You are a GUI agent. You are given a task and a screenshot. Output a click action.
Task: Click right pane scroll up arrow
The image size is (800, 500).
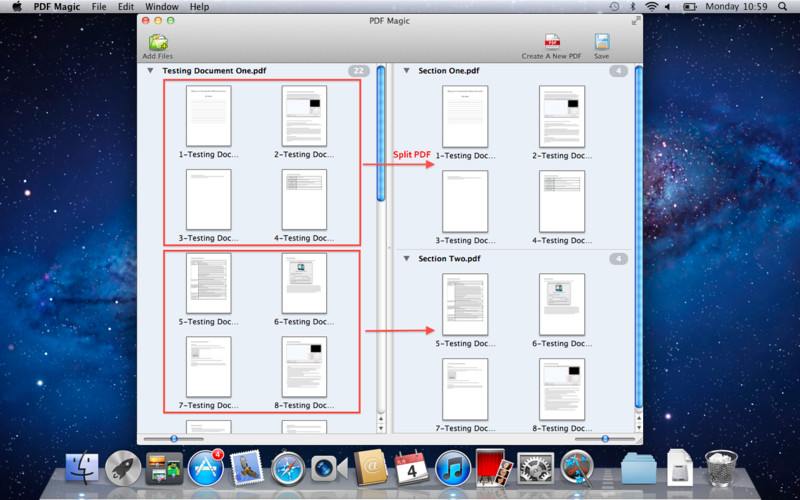[639, 418]
